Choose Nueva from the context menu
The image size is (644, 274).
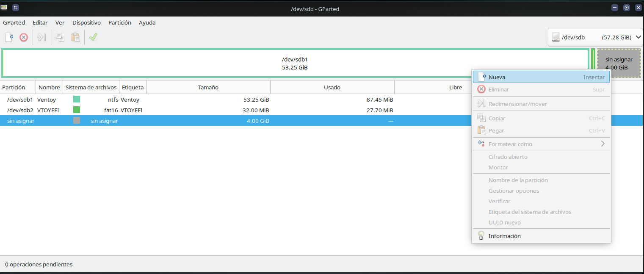tap(541, 77)
